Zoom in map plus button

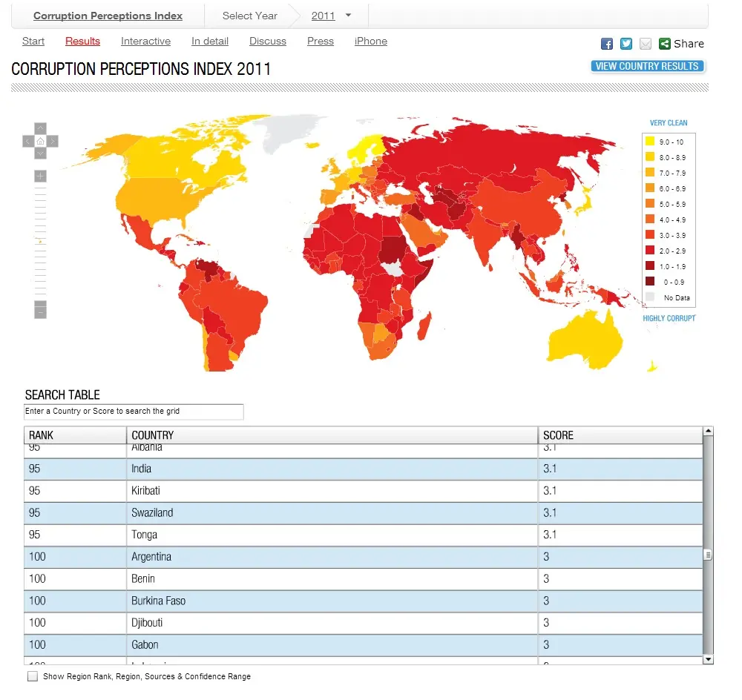coord(41,176)
